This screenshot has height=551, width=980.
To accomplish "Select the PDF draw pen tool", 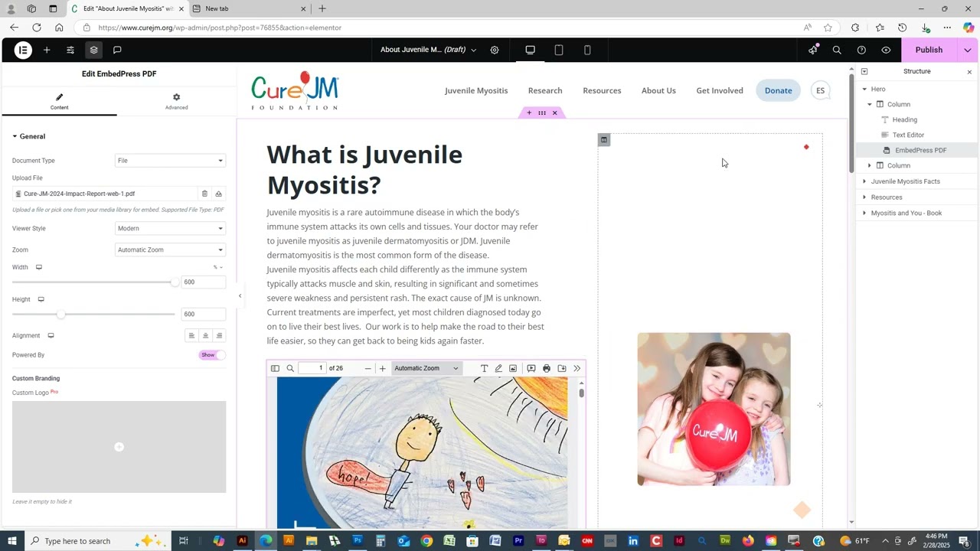I will click(498, 368).
